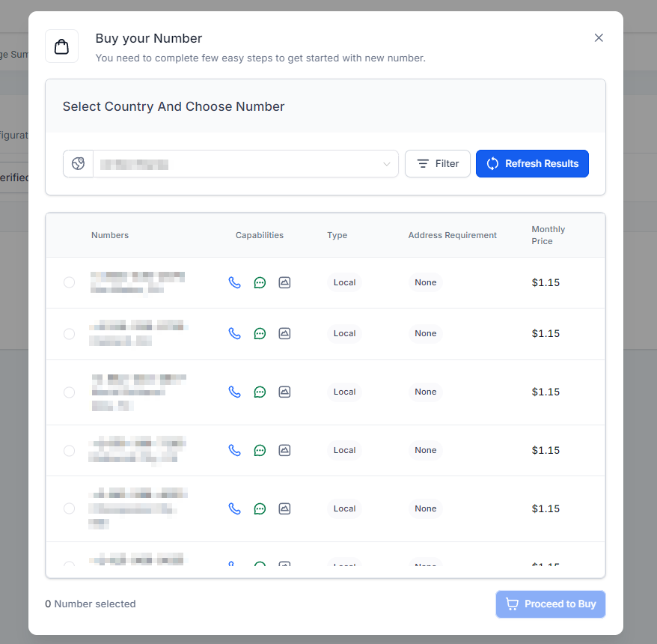Select the third number's radio button
The width and height of the screenshot is (657, 644).
pos(69,392)
